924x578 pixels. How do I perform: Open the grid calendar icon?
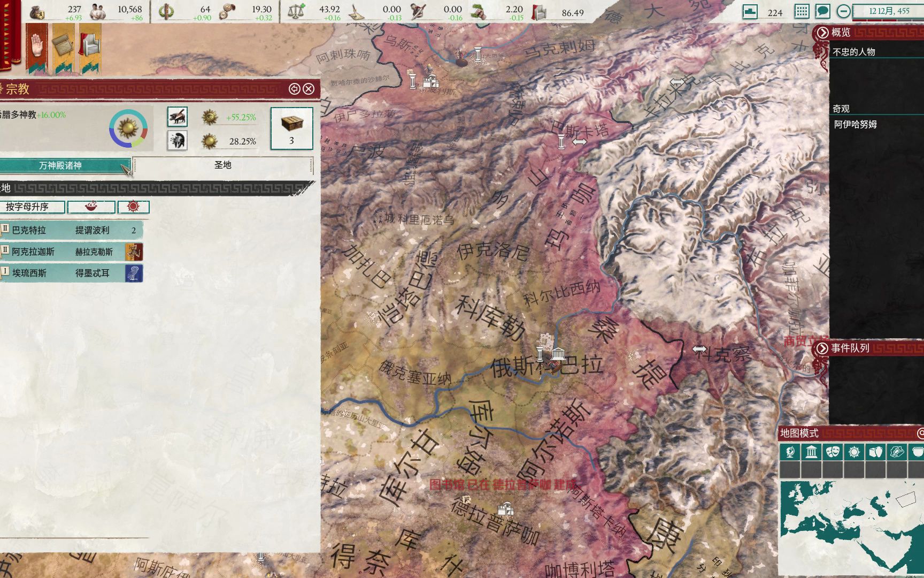click(x=802, y=11)
